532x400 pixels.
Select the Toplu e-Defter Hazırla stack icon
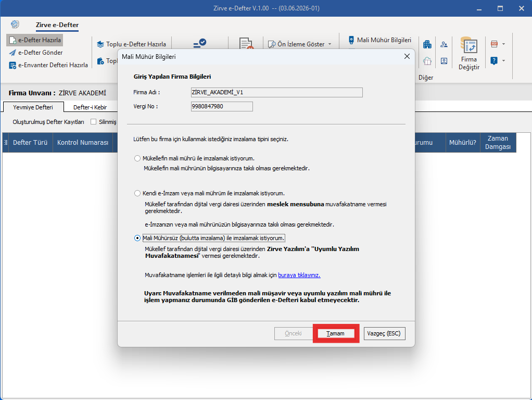pos(100,44)
